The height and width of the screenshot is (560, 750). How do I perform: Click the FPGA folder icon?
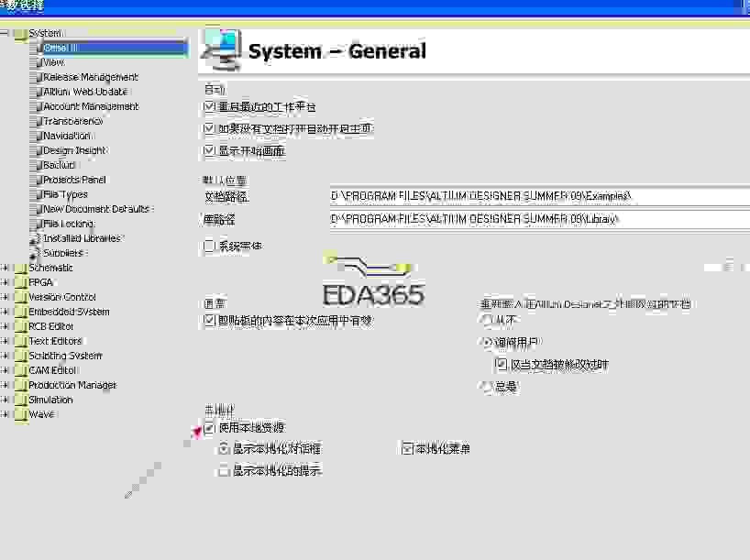[x=20, y=283]
